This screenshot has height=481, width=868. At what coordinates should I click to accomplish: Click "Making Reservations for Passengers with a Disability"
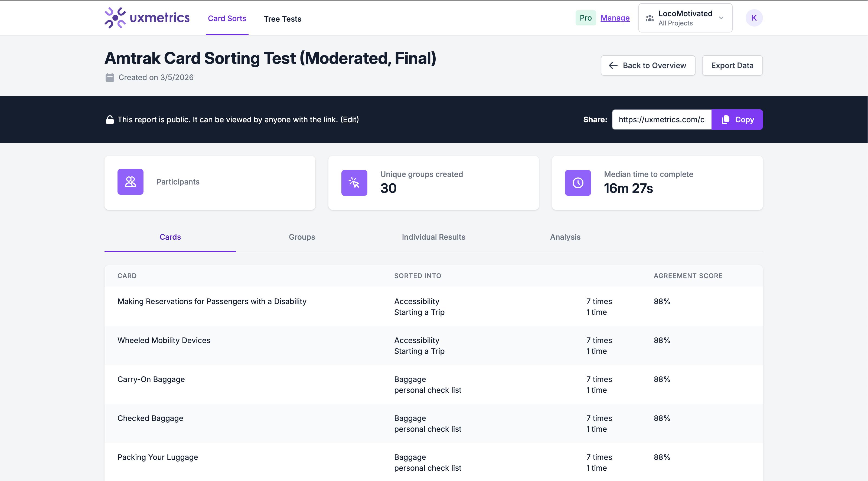[212, 301]
